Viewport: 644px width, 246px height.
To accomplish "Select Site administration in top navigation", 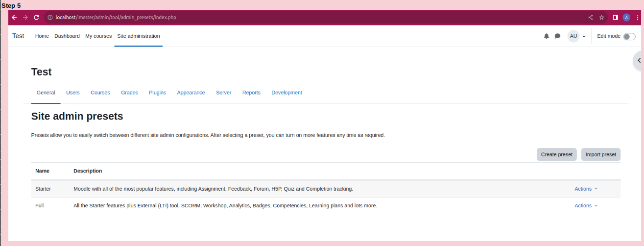I will click(x=139, y=36).
